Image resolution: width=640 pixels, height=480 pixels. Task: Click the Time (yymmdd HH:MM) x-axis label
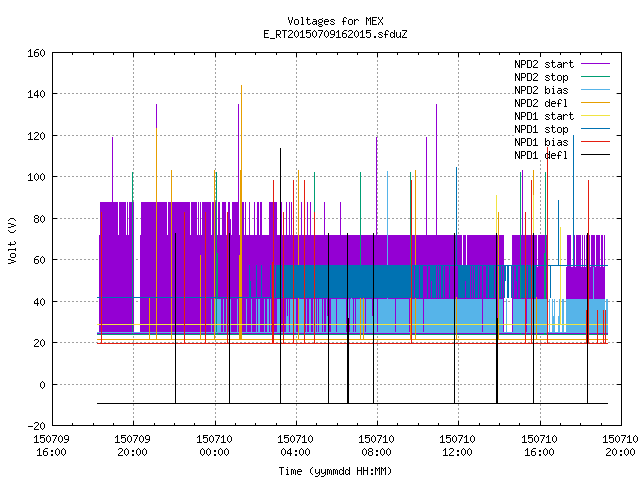[x=335, y=471]
